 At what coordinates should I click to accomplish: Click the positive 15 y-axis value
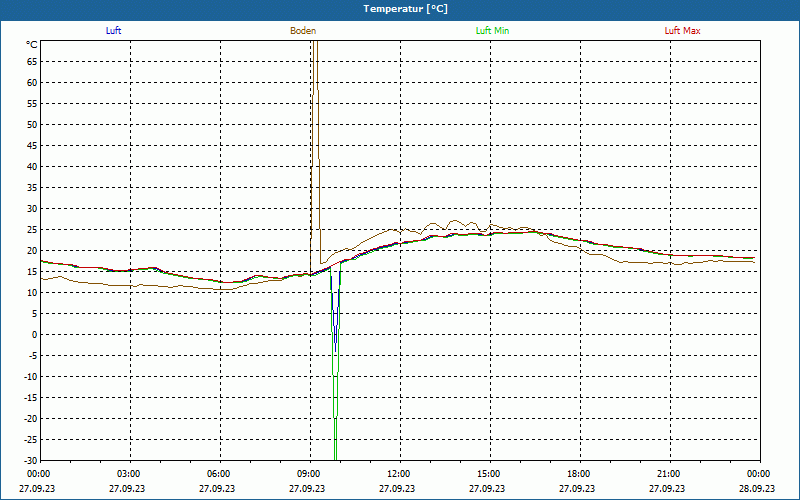point(32,272)
